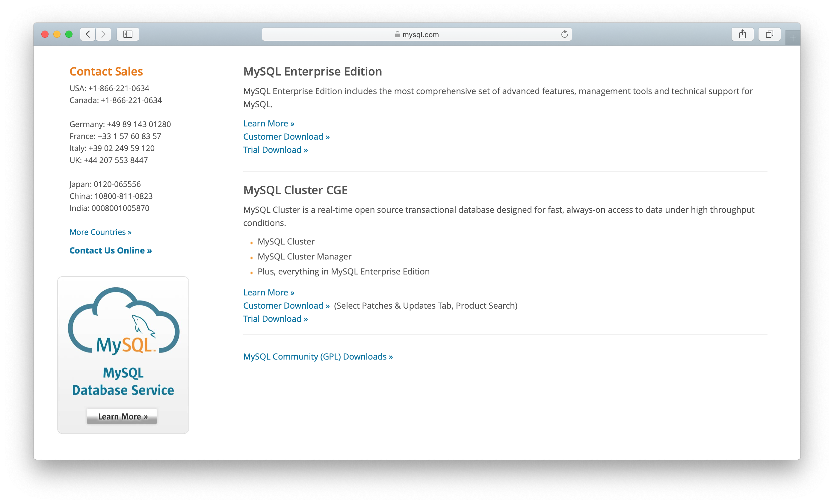Open the More Countries link
The image size is (834, 504).
pos(100,232)
